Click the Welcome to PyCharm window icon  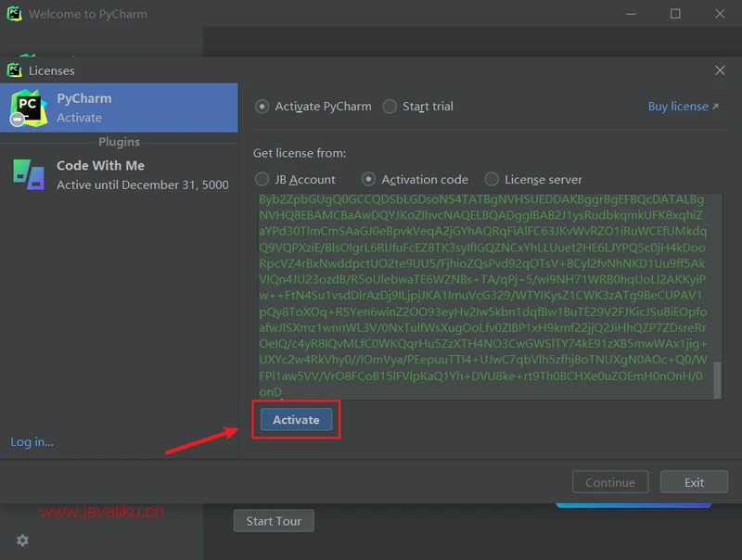click(x=14, y=14)
